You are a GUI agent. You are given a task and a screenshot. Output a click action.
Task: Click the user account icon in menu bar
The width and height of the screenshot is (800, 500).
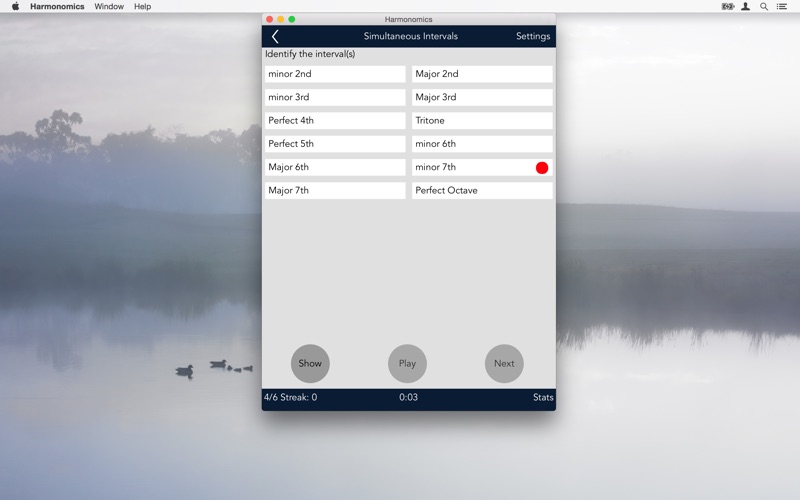[x=746, y=6]
